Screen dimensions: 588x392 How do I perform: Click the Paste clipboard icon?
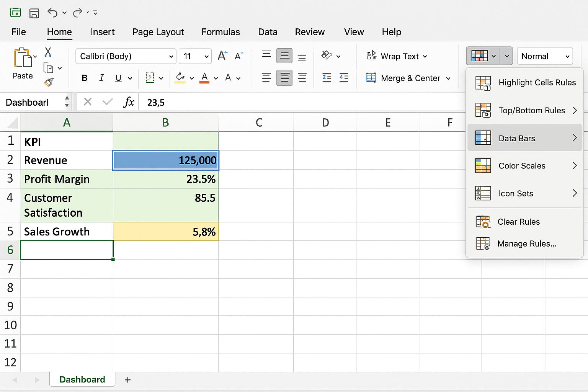coord(23,58)
